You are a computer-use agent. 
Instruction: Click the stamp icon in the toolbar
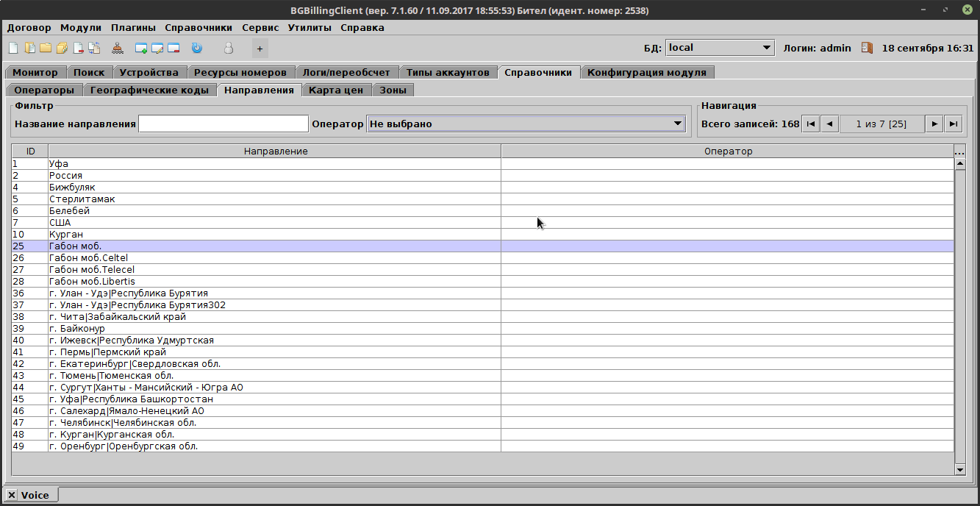[118, 48]
